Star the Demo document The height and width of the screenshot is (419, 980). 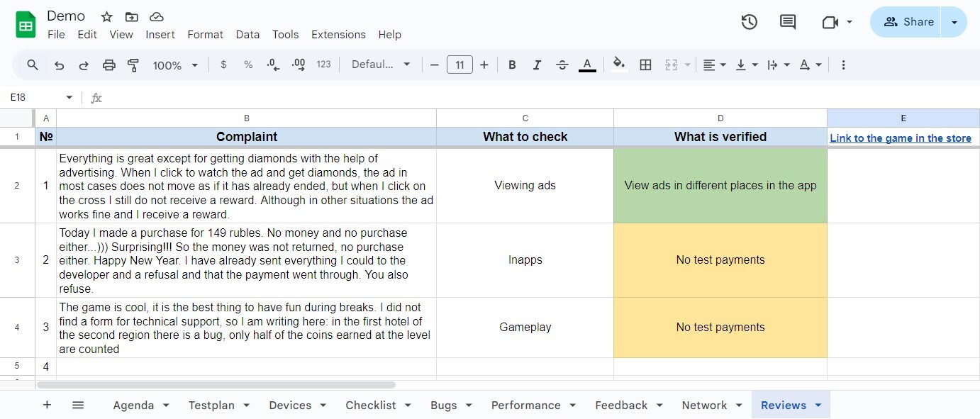pyautogui.click(x=106, y=16)
